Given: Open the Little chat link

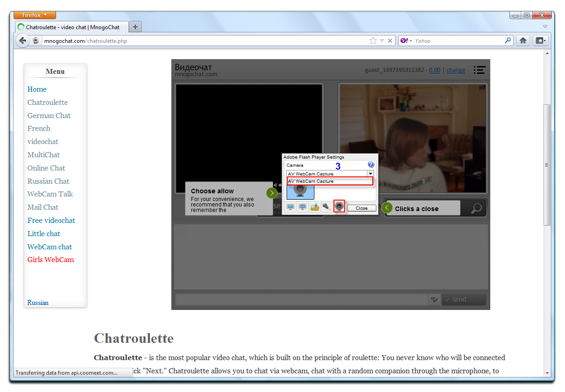Looking at the screenshot, I should (x=44, y=234).
